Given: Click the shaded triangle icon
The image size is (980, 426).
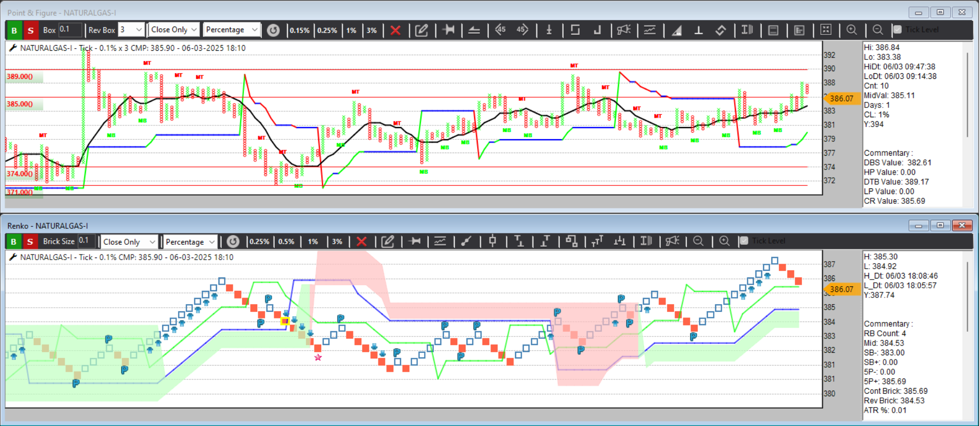Looking at the screenshot, I should coord(677,30).
